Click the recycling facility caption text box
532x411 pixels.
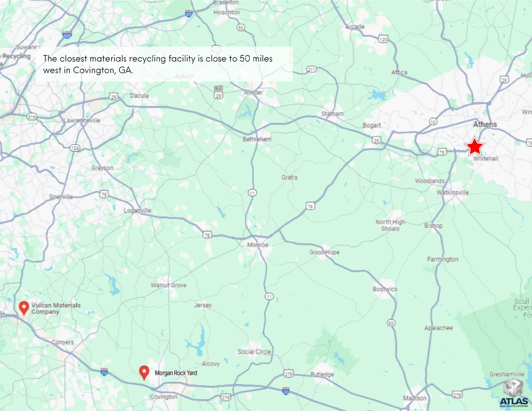tap(164, 64)
